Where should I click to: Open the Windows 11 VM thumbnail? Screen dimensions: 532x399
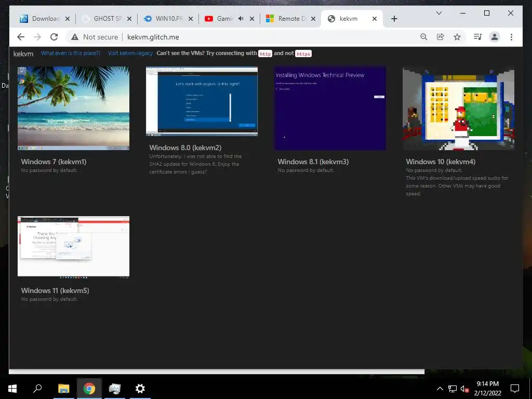pyautogui.click(x=73, y=247)
